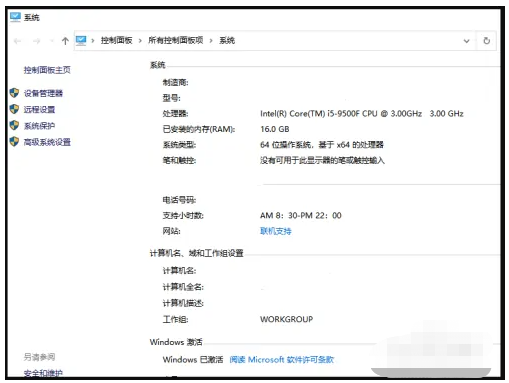
Task: Select 控制面板 in the breadcrumb path
Action: (117, 40)
